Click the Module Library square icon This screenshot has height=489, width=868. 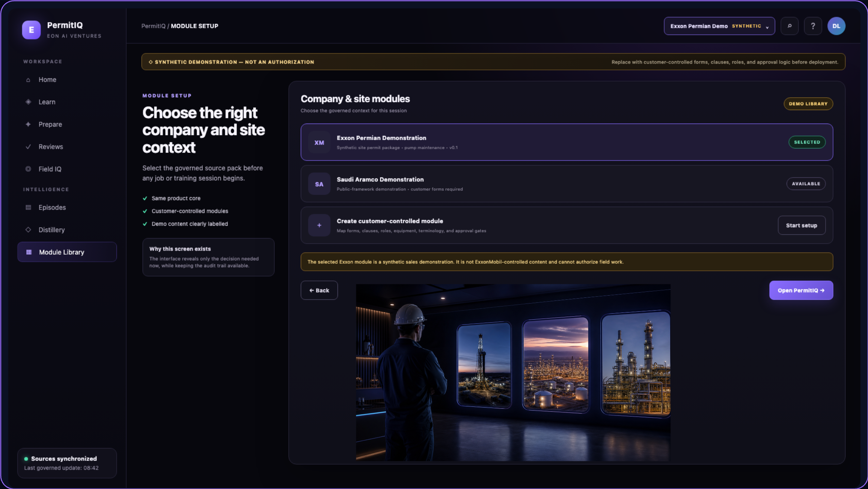point(29,252)
